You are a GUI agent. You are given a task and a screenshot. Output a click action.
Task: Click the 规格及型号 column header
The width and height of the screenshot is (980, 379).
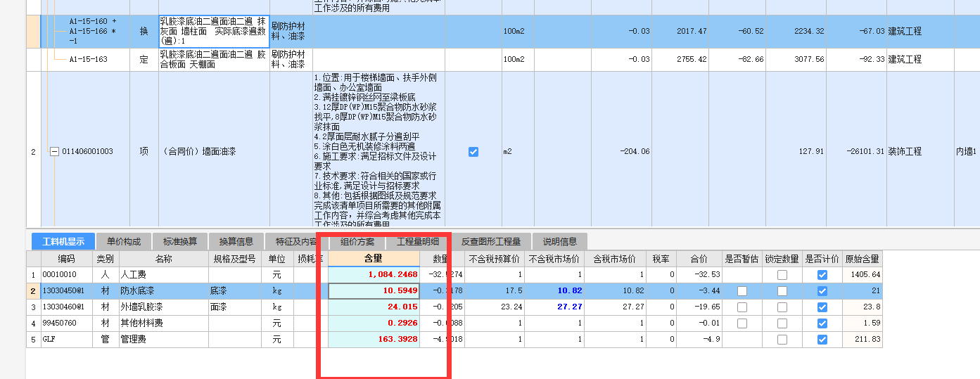[234, 259]
